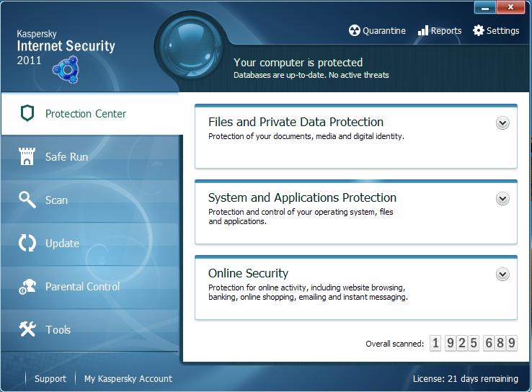Viewport: 532px width, 392px height.
Task: Click the Protection Center shield icon
Action: tap(27, 113)
